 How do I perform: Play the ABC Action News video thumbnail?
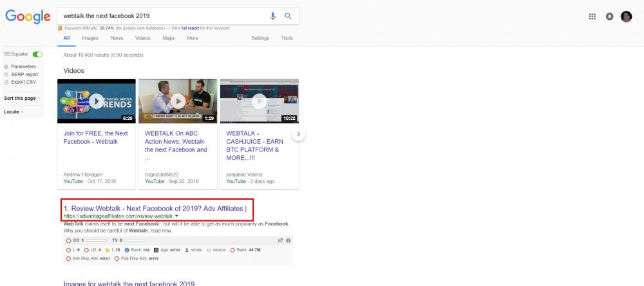click(x=178, y=101)
